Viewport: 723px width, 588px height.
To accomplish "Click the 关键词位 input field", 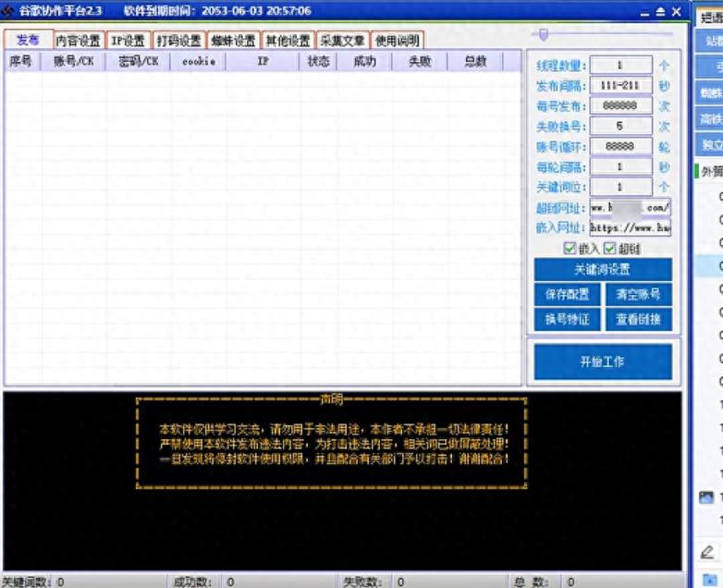I will click(x=620, y=187).
